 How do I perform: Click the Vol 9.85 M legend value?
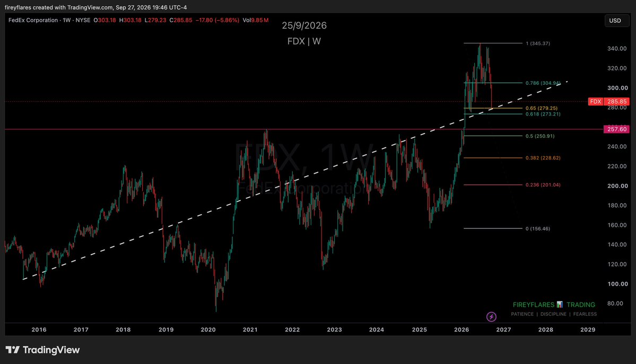click(x=256, y=20)
